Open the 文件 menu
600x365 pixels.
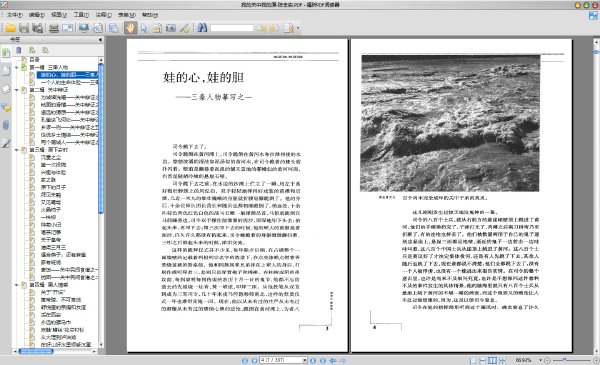coord(14,15)
